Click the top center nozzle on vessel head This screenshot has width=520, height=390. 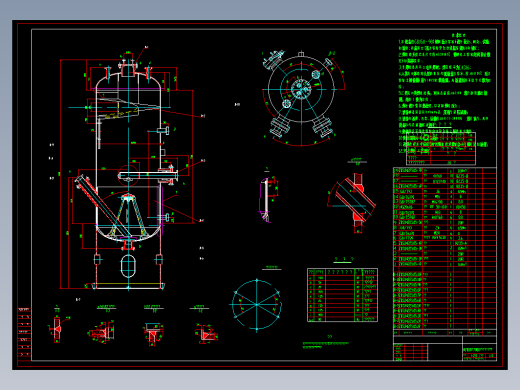point(128,68)
